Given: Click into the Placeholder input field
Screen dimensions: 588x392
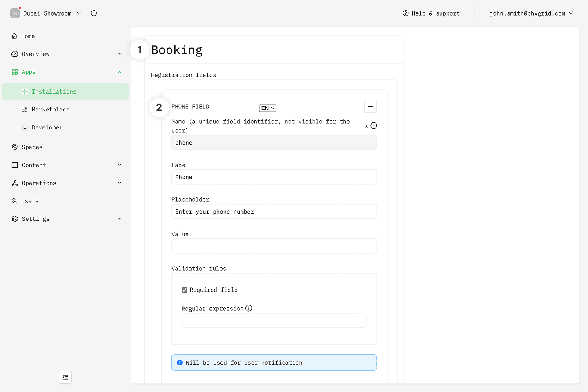Looking at the screenshot, I should click(274, 212).
